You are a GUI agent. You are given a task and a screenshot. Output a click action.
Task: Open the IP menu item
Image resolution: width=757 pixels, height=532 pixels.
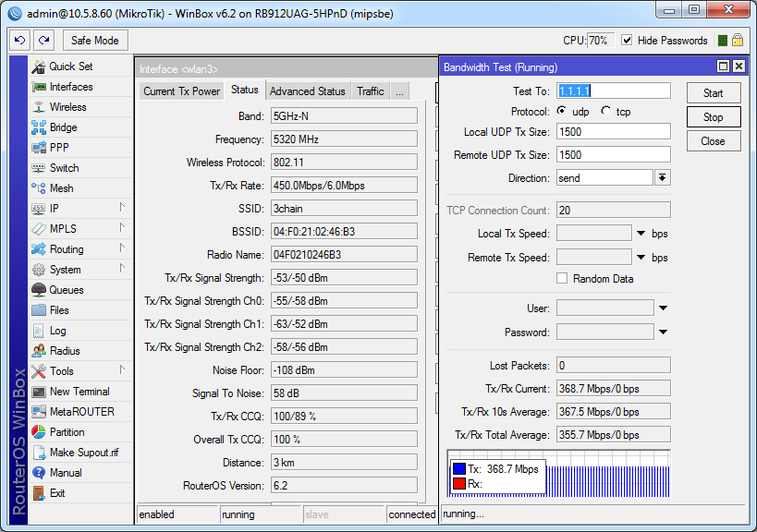(79, 209)
